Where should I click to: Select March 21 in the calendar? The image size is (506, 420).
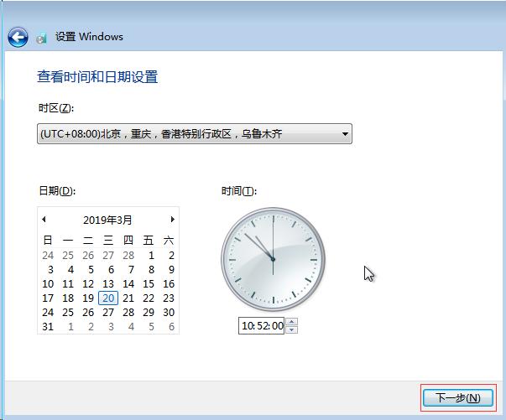pyautogui.click(x=128, y=298)
